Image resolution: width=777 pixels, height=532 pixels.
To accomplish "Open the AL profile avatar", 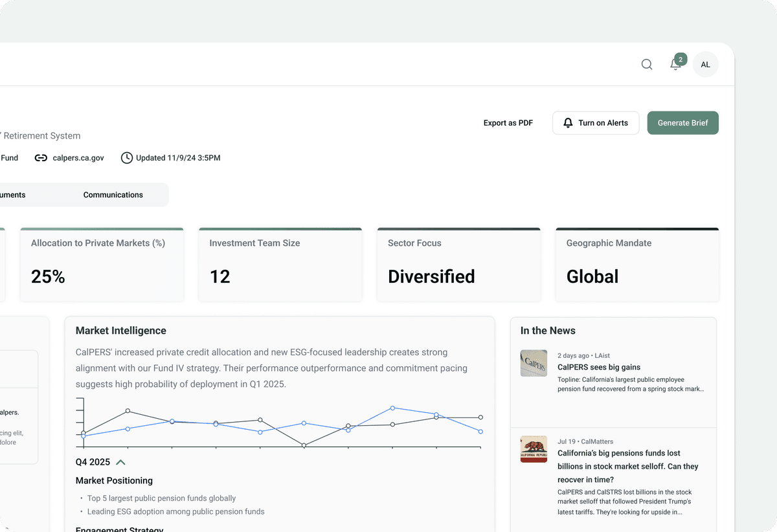I will click(705, 64).
